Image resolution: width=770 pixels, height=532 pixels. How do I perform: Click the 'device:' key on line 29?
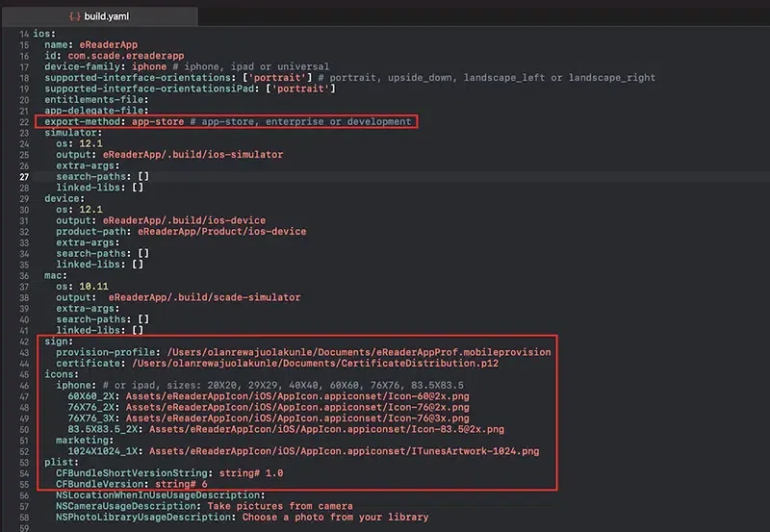tap(64, 199)
